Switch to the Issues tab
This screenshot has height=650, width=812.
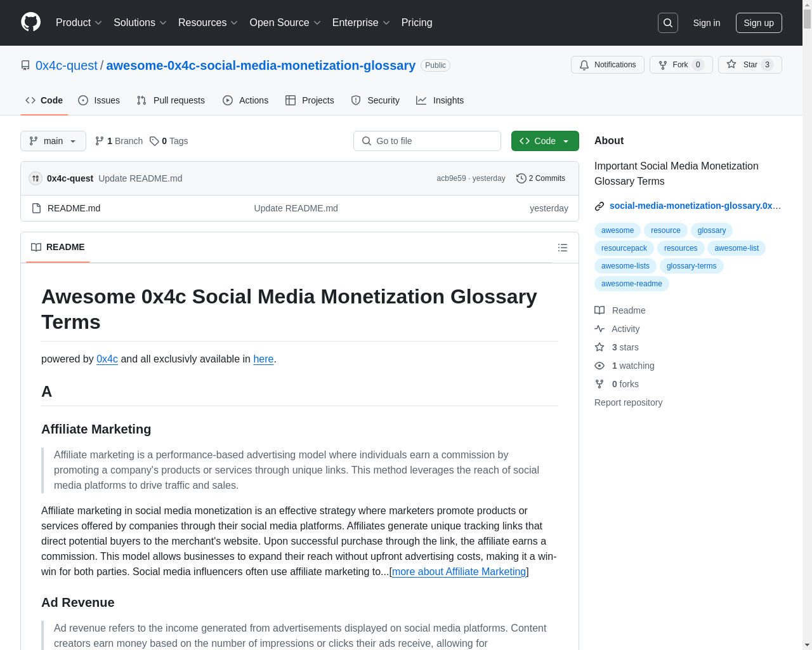coord(99,100)
